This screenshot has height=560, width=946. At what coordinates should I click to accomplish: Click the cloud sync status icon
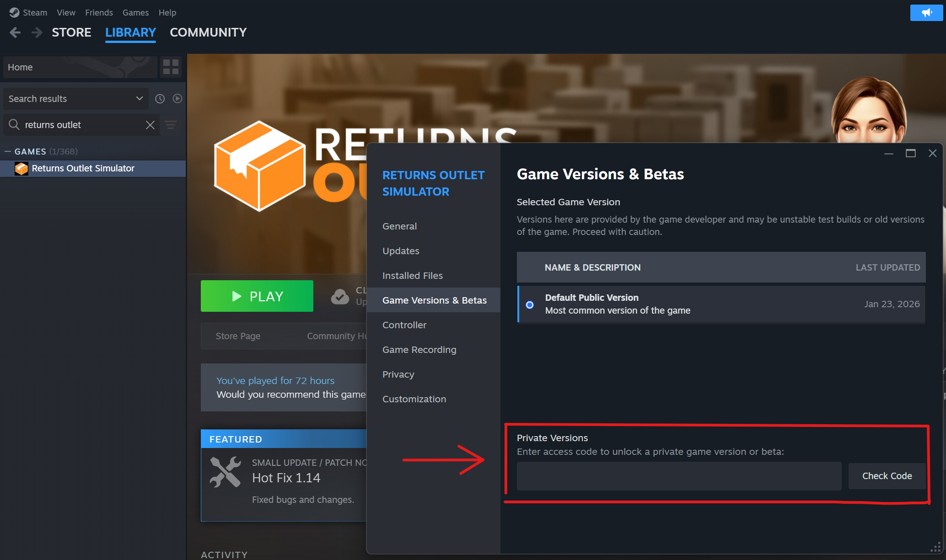pyautogui.click(x=340, y=297)
